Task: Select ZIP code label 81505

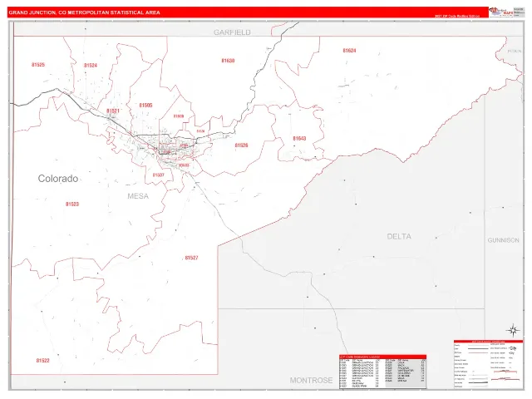Action: [145, 106]
